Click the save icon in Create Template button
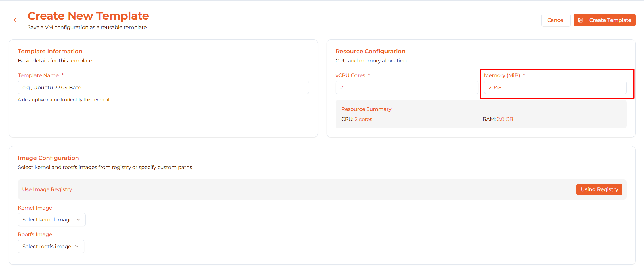 tap(581, 20)
